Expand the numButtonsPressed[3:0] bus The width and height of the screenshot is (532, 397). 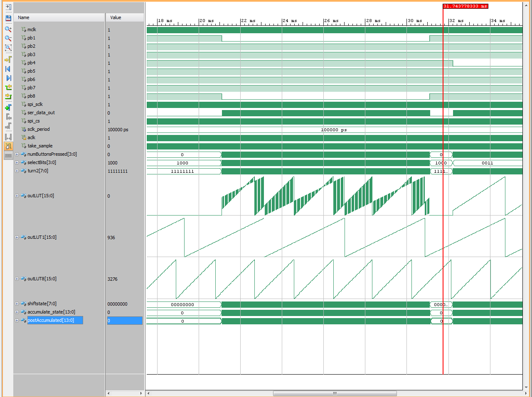tap(17, 154)
